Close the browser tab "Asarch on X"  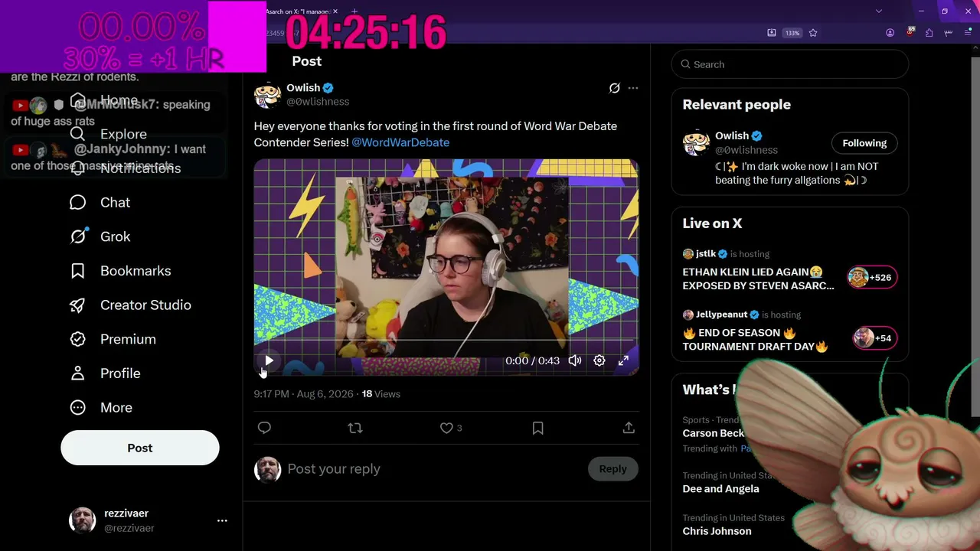[335, 11]
